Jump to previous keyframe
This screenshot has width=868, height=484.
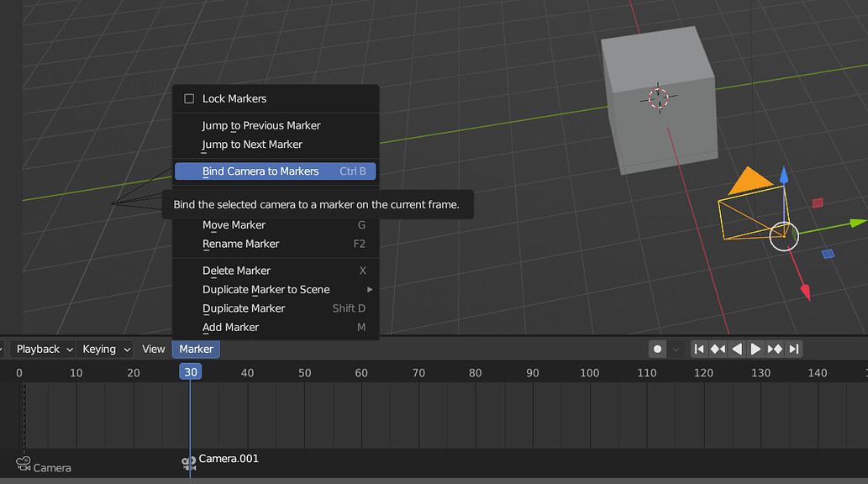point(718,349)
